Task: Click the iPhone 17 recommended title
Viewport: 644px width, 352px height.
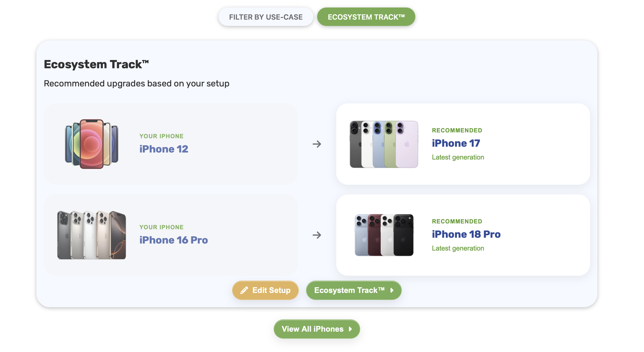Action: click(x=456, y=143)
